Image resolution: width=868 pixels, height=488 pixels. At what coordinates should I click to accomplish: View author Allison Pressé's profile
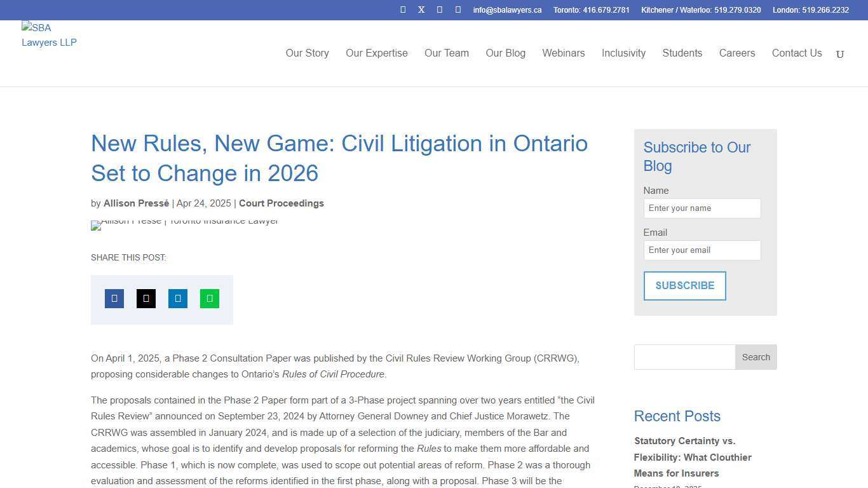136,203
